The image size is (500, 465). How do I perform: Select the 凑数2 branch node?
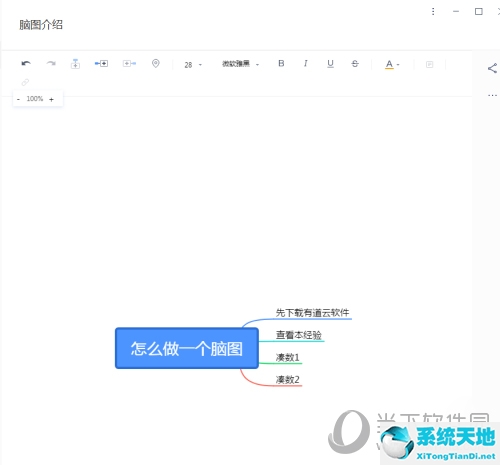287,380
